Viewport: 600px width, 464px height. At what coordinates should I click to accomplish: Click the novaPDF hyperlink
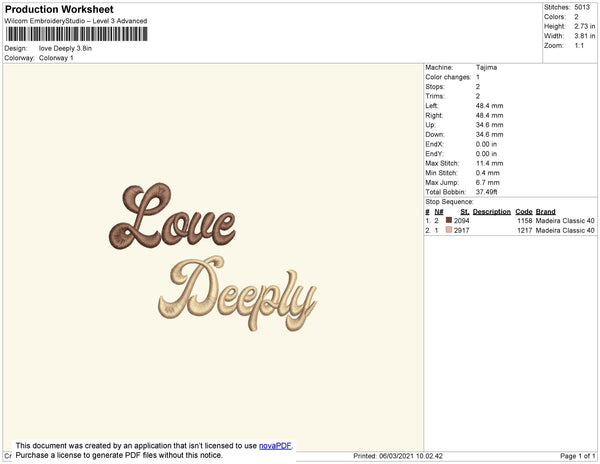pos(275,446)
